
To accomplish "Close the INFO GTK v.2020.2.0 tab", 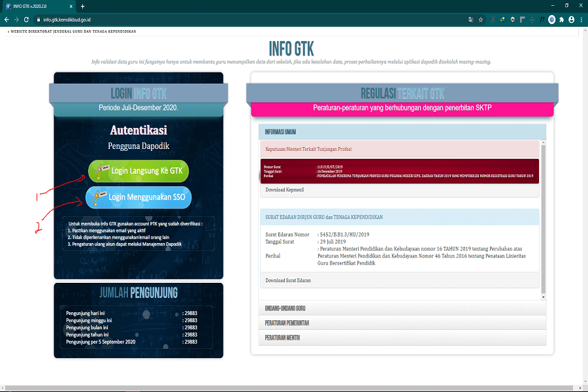I will pos(71,7).
